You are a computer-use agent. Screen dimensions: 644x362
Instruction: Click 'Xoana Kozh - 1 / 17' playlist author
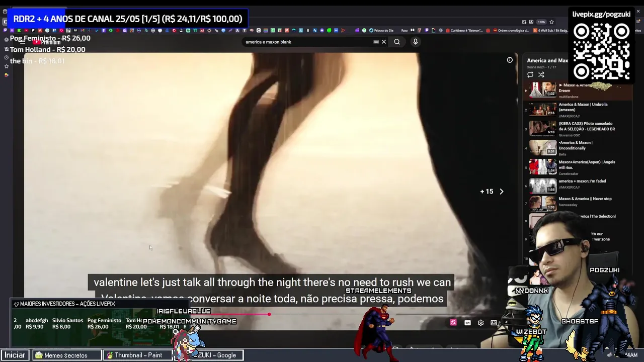[541, 67]
